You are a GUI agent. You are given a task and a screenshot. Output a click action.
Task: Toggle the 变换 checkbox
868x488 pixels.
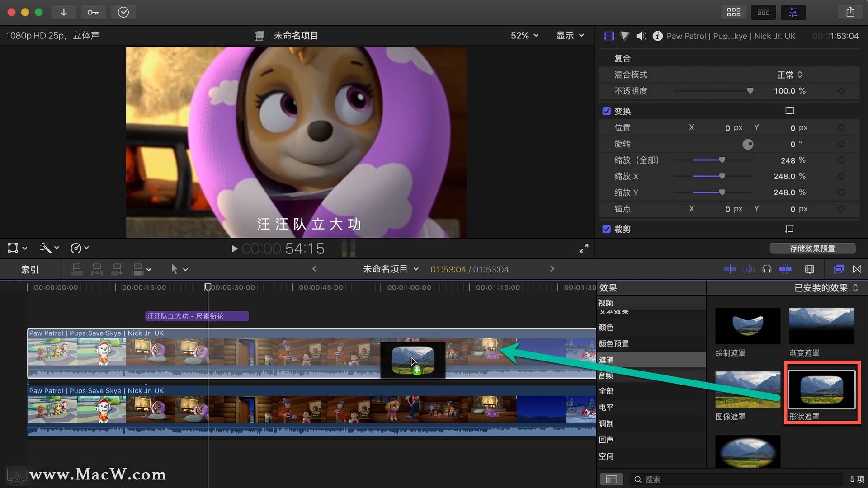(607, 111)
